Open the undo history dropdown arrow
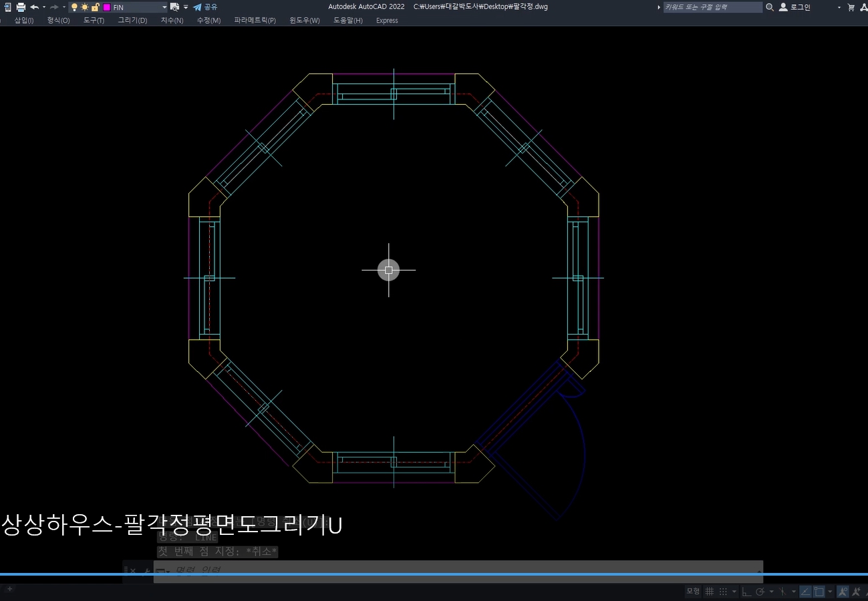Image resolution: width=868 pixels, height=601 pixels. tap(44, 7)
